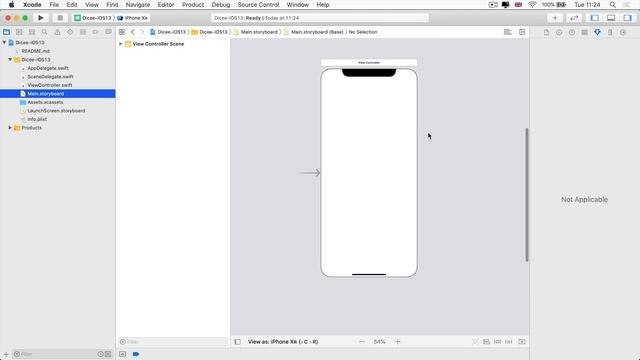
Task: Open the Library with the plus button
Action: point(555,18)
